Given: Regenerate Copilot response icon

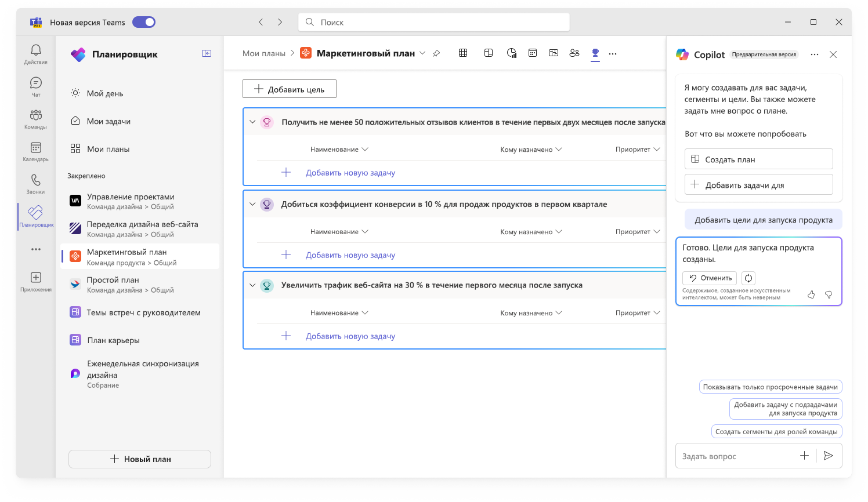Looking at the screenshot, I should click(x=748, y=278).
